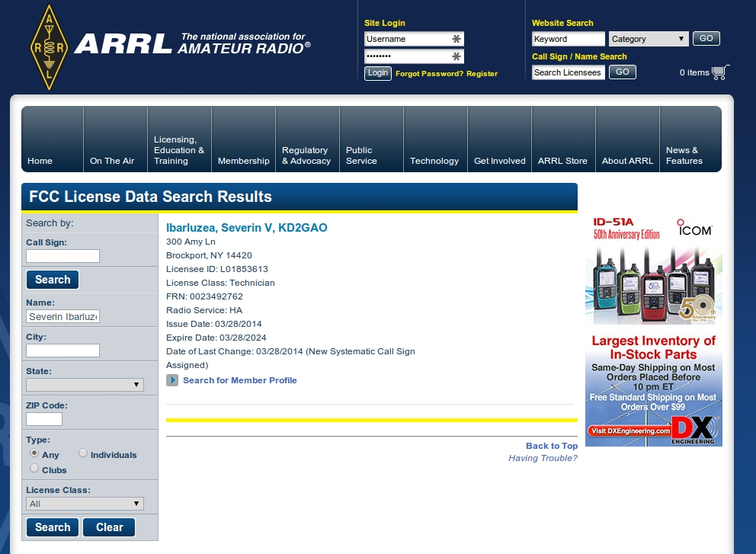This screenshot has width=756, height=554.
Task: Click GO next to Category dropdown
Action: coord(706,39)
